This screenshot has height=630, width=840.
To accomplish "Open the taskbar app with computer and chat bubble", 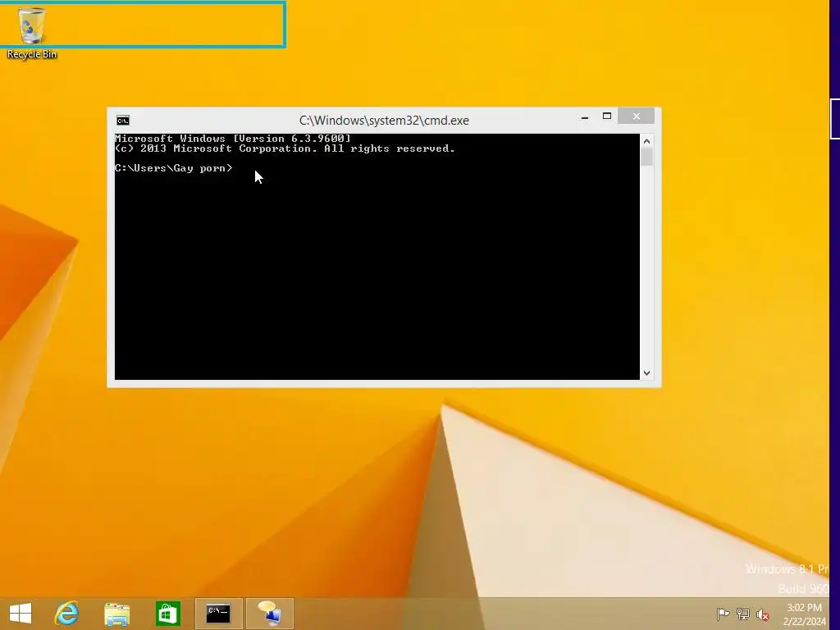I will (x=270, y=614).
